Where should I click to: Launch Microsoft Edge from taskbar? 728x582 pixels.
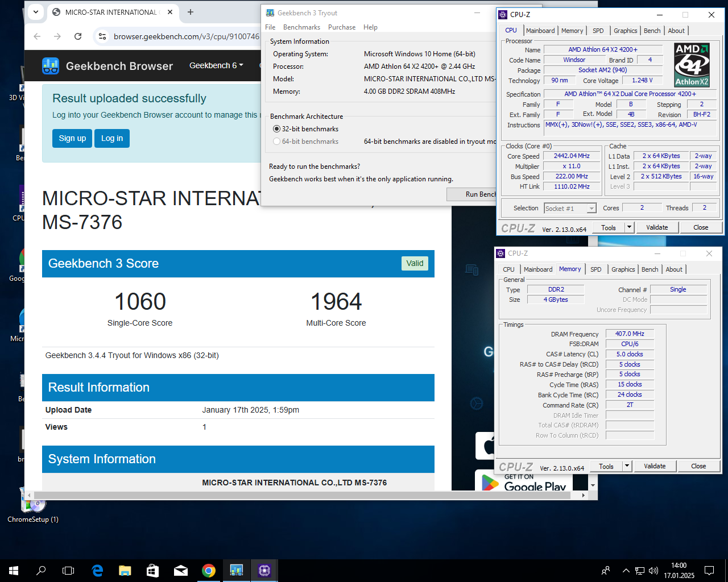(97, 571)
